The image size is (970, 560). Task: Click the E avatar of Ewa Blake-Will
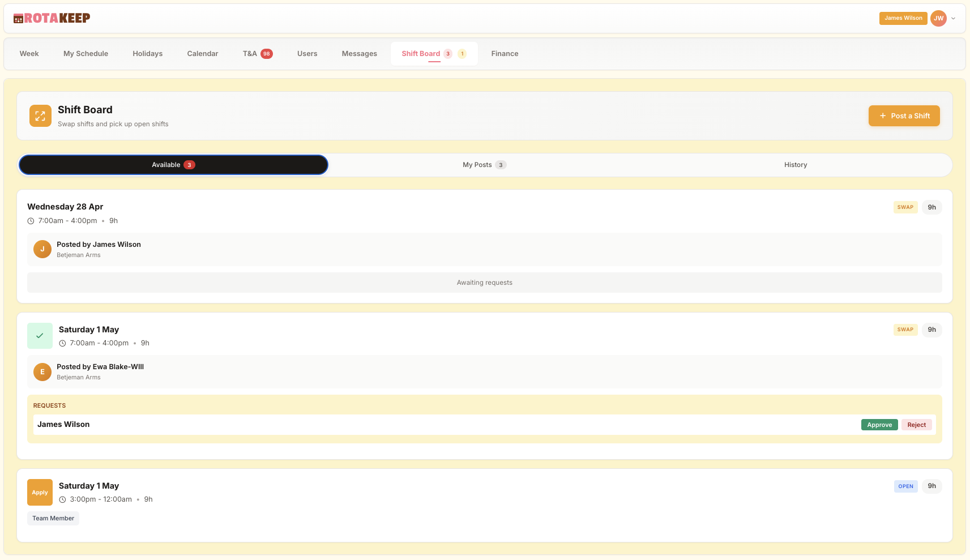pos(42,372)
